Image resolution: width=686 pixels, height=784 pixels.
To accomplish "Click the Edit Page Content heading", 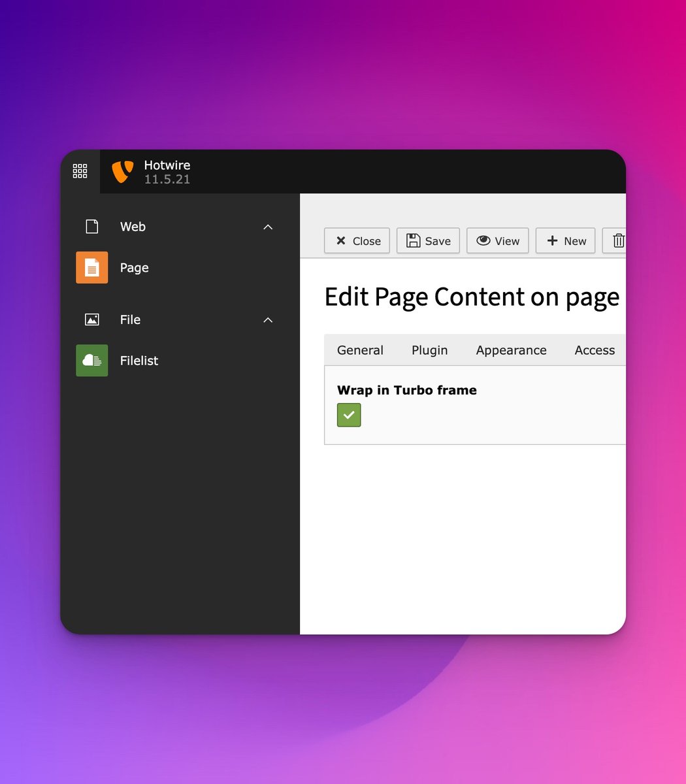I will pos(472,297).
